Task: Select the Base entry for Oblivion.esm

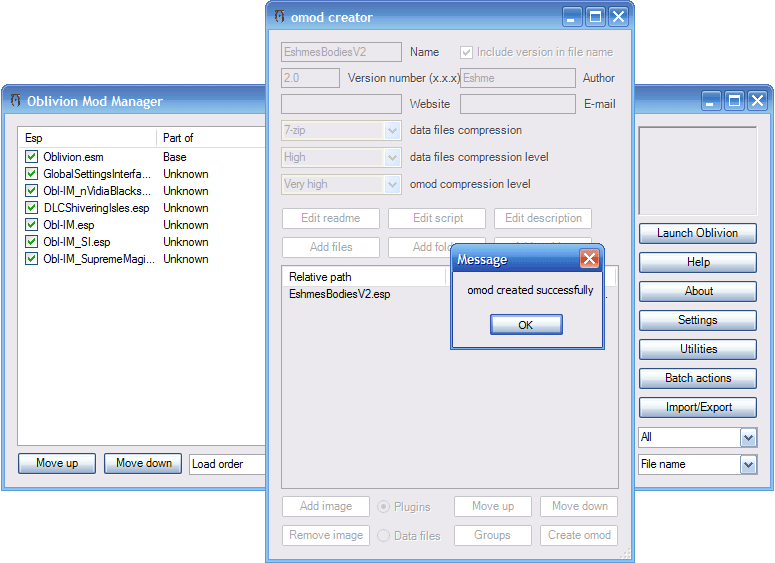Action: [x=174, y=157]
